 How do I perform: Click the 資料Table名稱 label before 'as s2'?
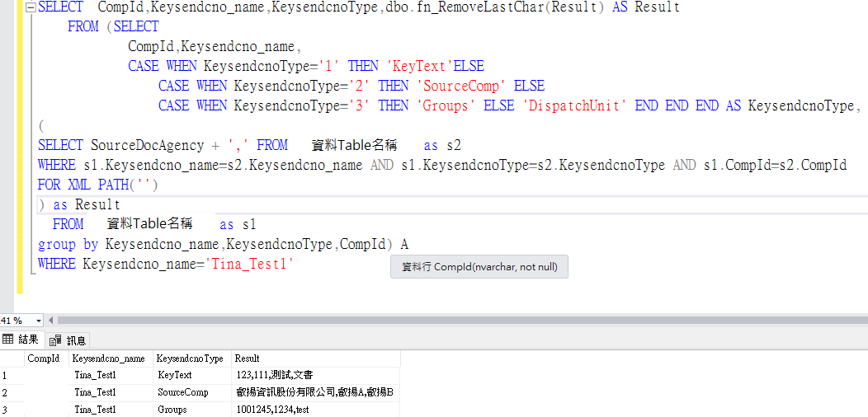click(354, 145)
